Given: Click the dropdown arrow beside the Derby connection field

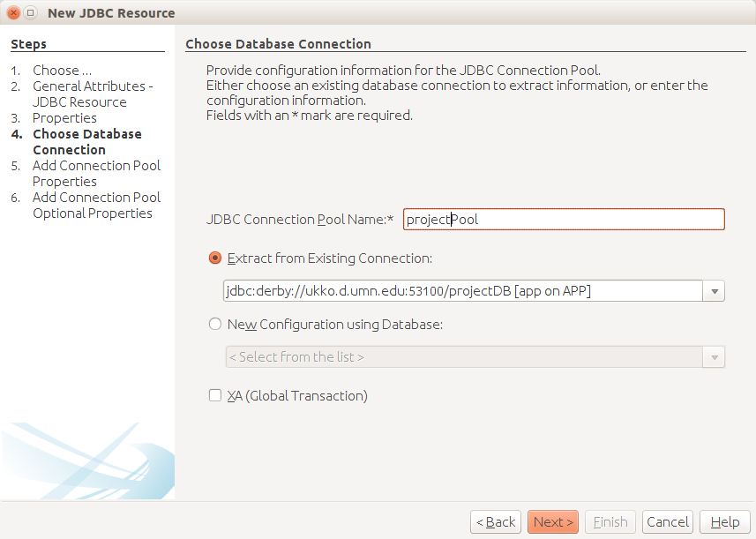Looking at the screenshot, I should 714,291.
